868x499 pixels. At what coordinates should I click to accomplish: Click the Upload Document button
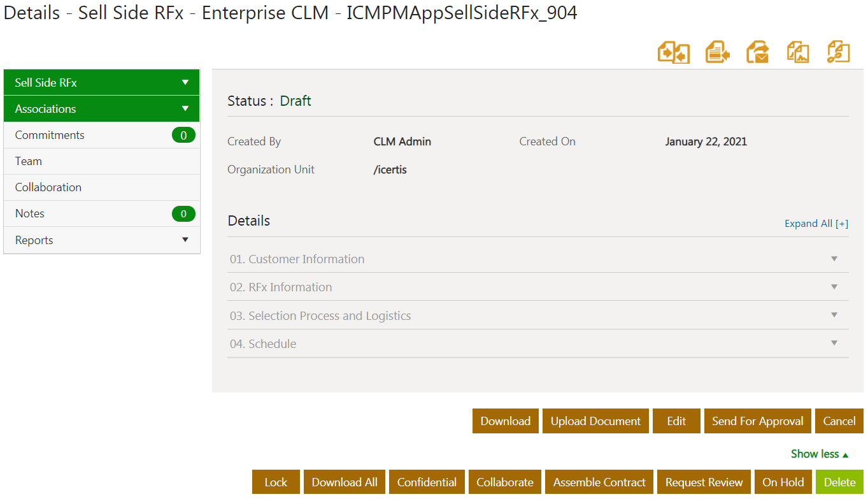pos(595,421)
